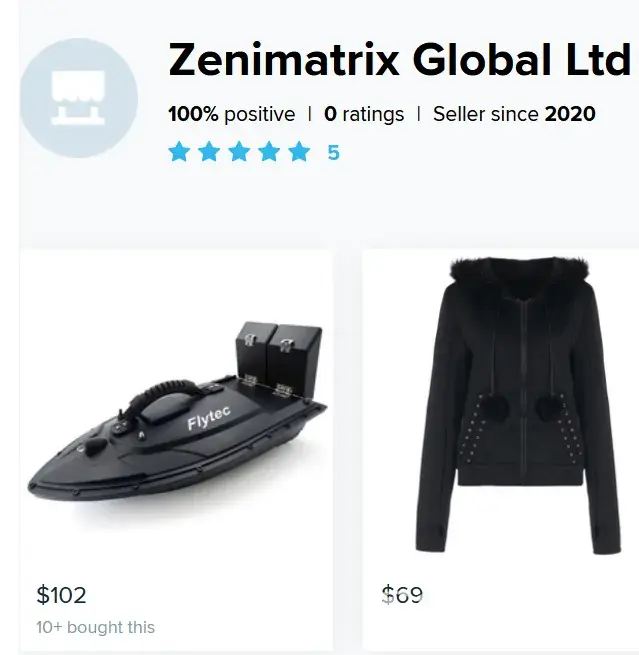Click the fur-trimmed hood of the jacket
The height and width of the screenshot is (655, 639).
tap(519, 270)
